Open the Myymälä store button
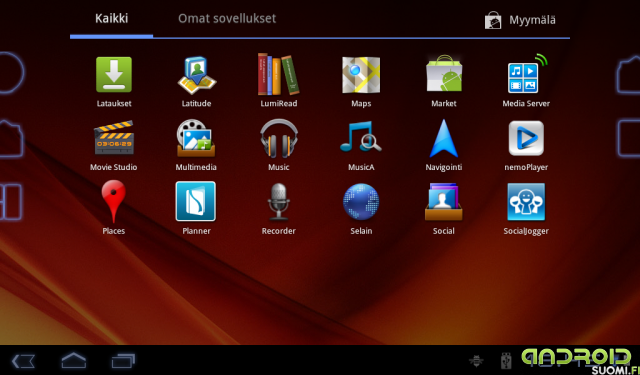 [520, 20]
